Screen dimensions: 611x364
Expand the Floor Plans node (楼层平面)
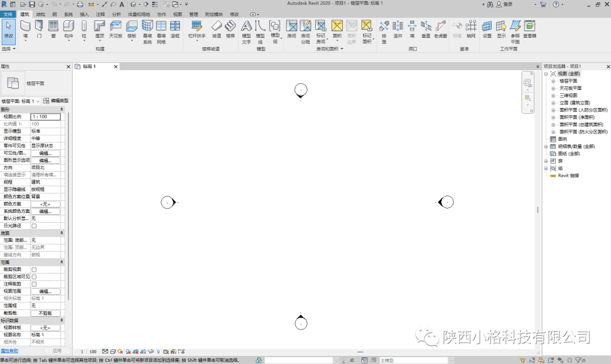[x=553, y=81]
